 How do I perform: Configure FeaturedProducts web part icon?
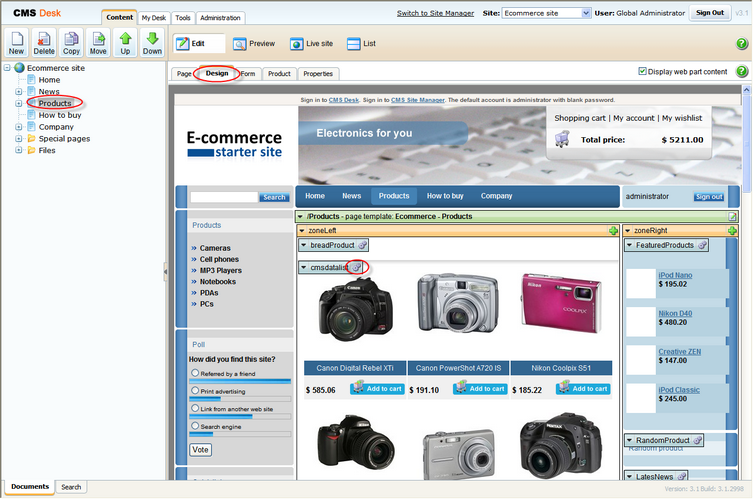click(702, 245)
